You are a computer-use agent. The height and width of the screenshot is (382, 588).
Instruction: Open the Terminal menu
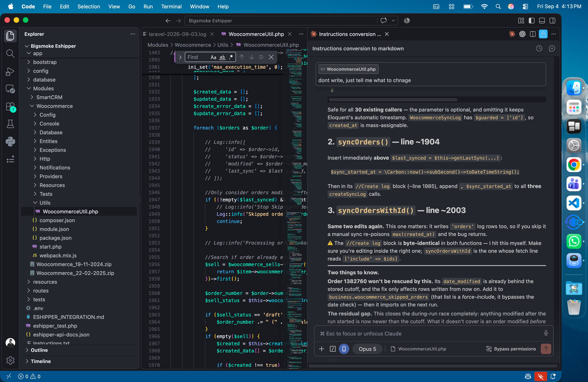click(x=171, y=6)
